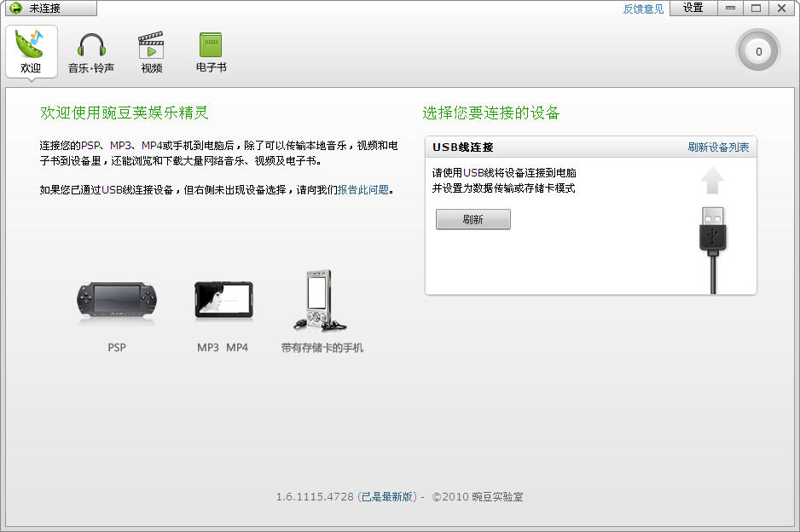Click the PSP text label
Viewport: 800px width, 532px height.
click(x=117, y=348)
